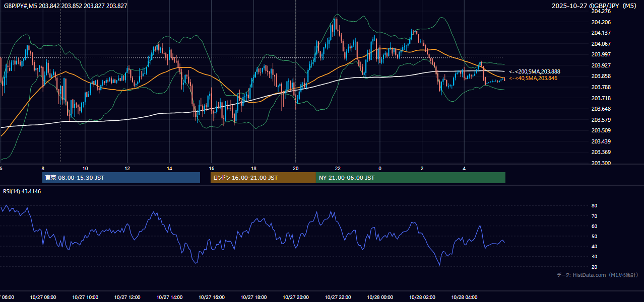Click the 10/27 10:00 date axis label

[x=85, y=297]
